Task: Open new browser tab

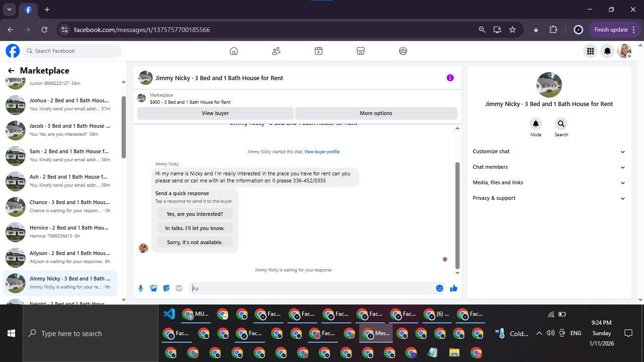Action: pos(47,9)
